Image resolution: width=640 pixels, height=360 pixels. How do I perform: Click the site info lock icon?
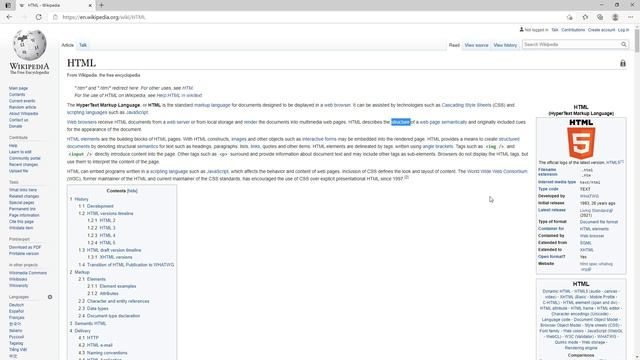point(56,17)
